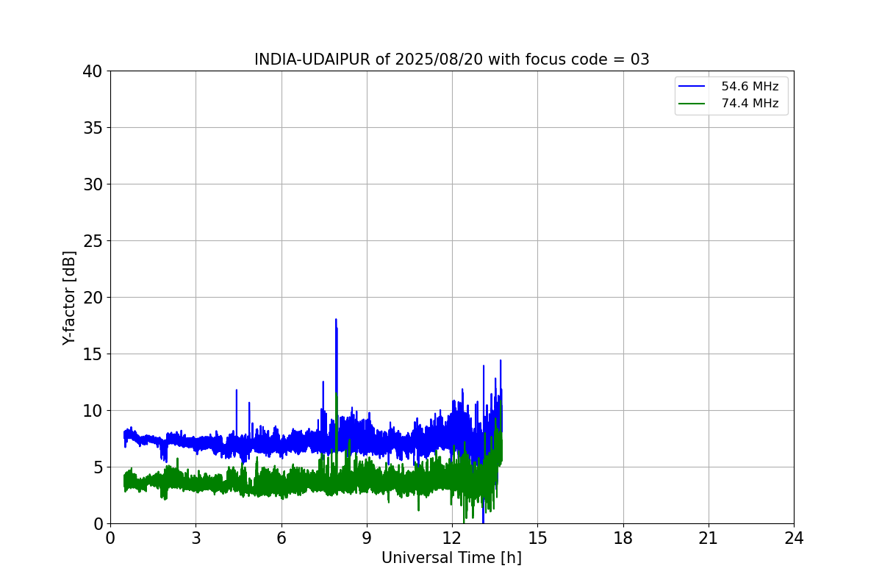Click the plot title INDIA-UDAIPUR of 2025/08/20
882x588 pixels.
tap(451, 60)
